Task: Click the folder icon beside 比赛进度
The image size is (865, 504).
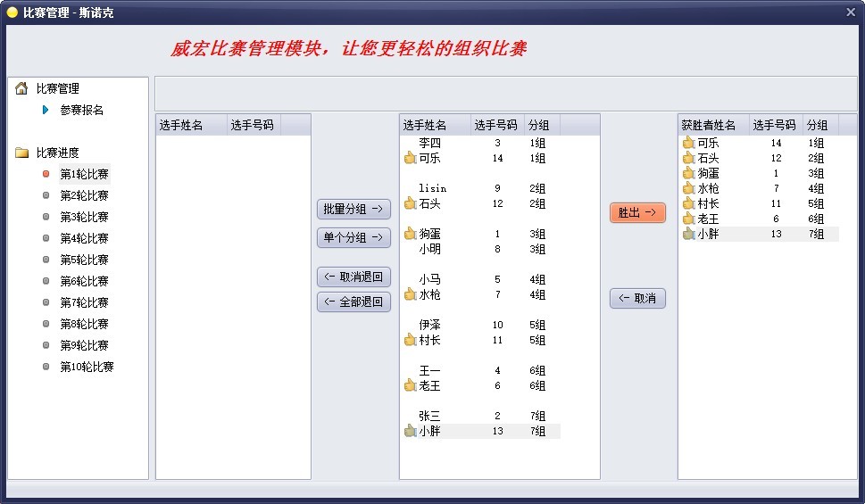Action: tap(22, 153)
